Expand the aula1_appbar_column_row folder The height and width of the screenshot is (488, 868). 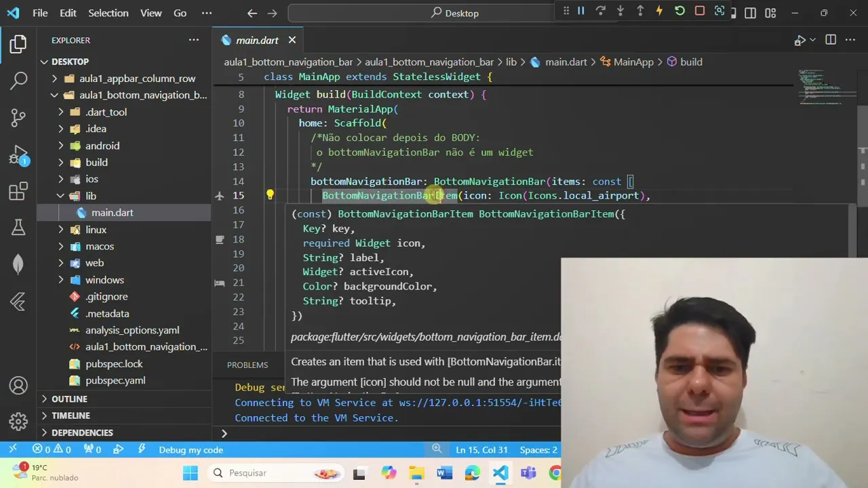pos(123,79)
